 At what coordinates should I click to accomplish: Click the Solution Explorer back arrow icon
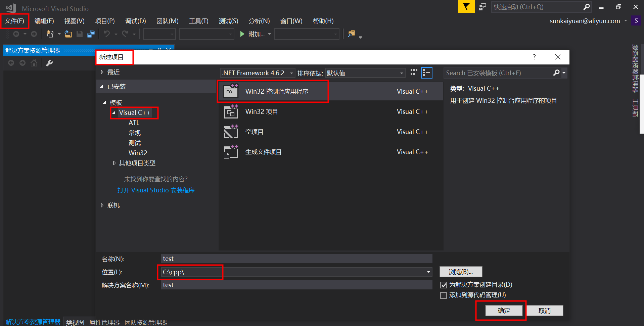pos(11,63)
